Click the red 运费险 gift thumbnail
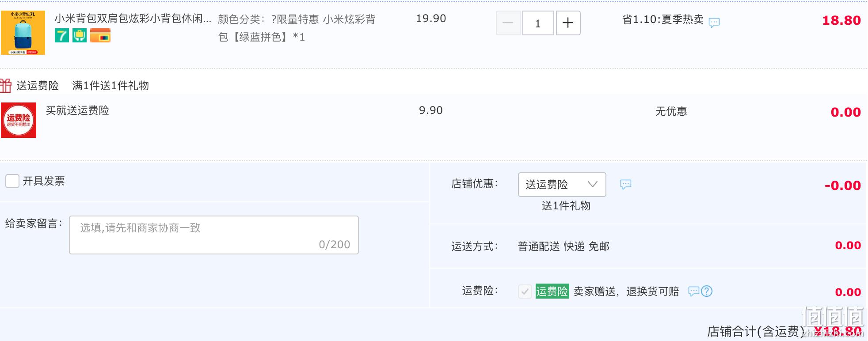The height and width of the screenshot is (341, 868). point(19,120)
